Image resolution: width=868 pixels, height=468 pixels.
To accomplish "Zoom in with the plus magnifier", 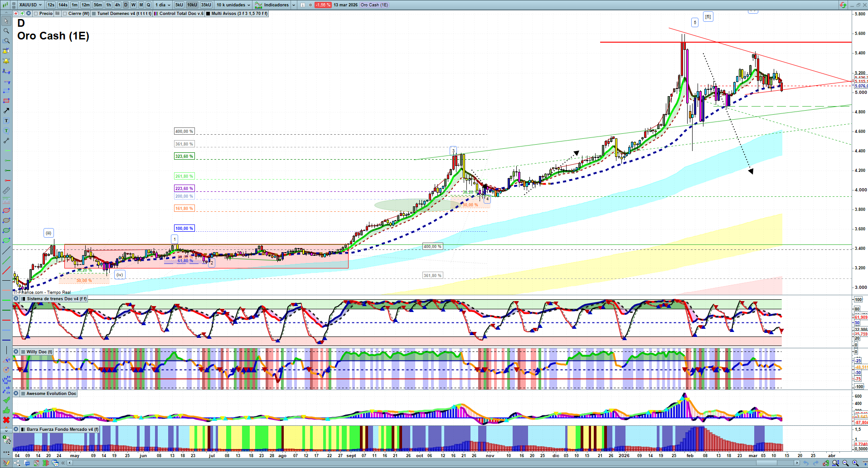I will click(x=855, y=463).
